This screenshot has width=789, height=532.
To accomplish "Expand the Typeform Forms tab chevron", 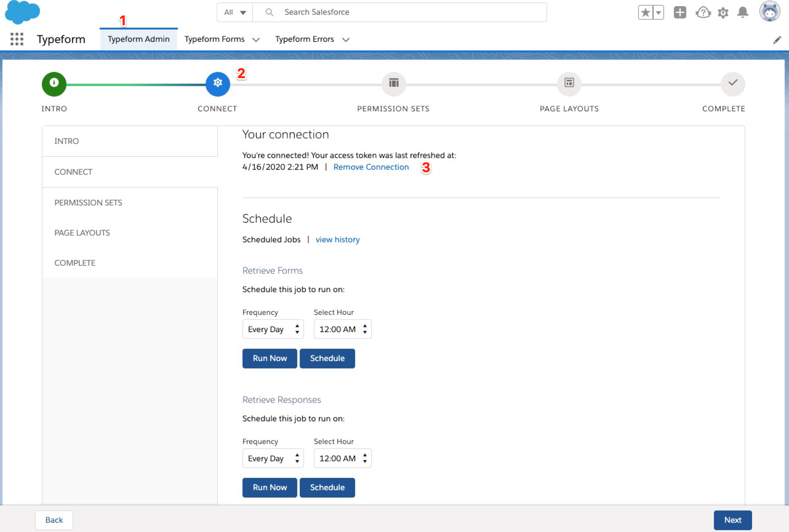I will 255,39.
